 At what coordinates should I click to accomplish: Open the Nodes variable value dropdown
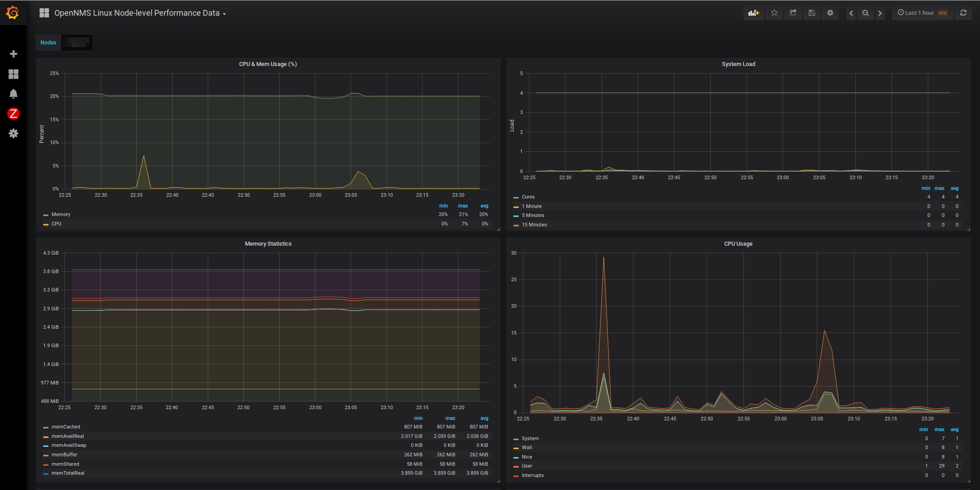point(77,43)
